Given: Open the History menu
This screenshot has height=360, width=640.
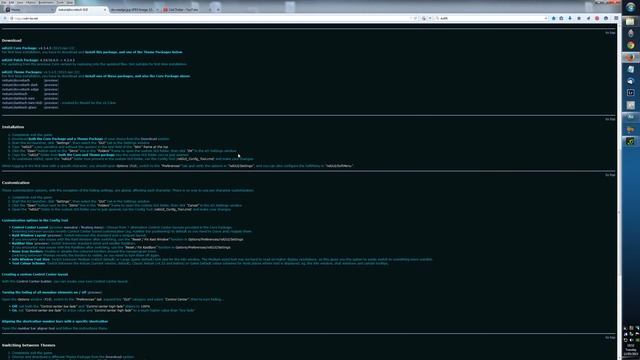Looking at the screenshot, I should coord(31,2).
